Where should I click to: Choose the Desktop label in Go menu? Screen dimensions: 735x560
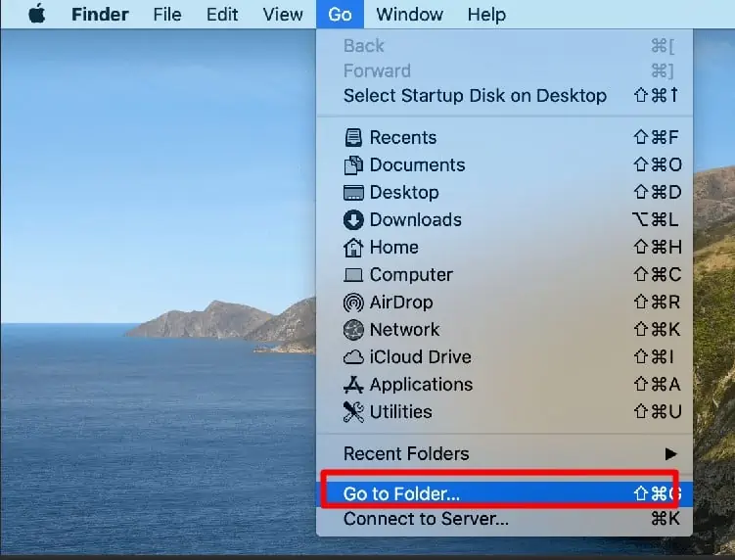point(404,193)
